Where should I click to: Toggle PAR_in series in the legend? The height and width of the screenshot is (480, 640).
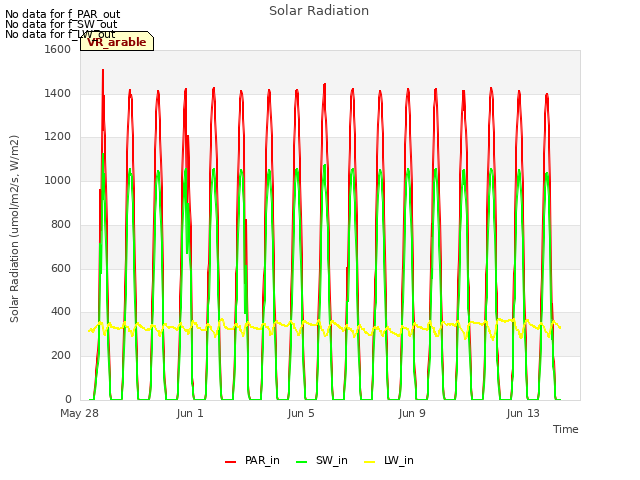click(x=252, y=460)
